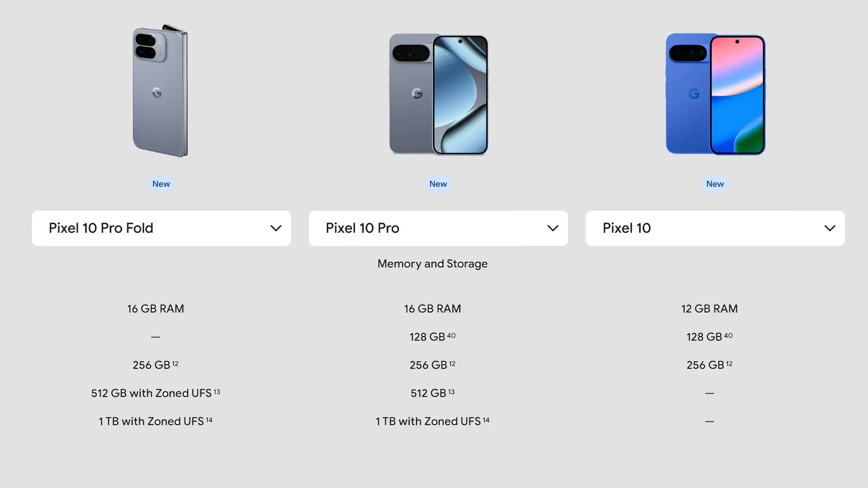The image size is (868, 488).
Task: Select the Pixel 10 Pro phone image
Action: click(x=438, y=94)
